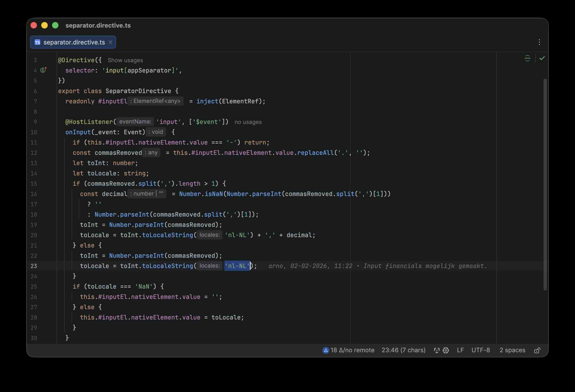Click the onInput method name

pos(78,132)
